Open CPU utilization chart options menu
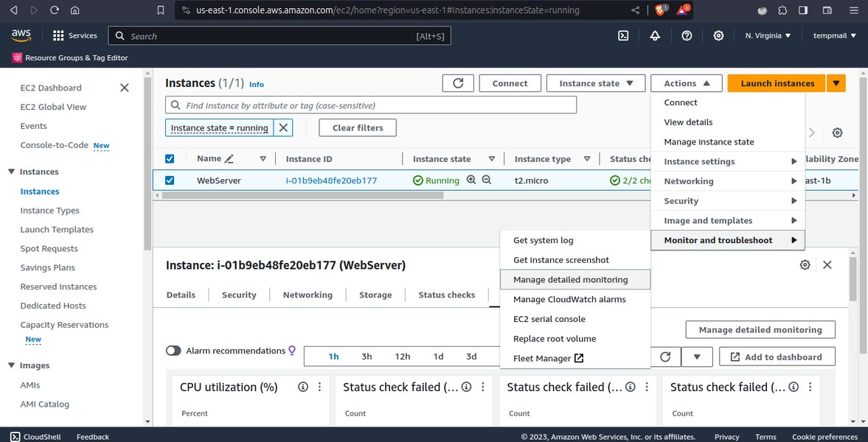Viewport: 868px width, 442px height. click(319, 387)
